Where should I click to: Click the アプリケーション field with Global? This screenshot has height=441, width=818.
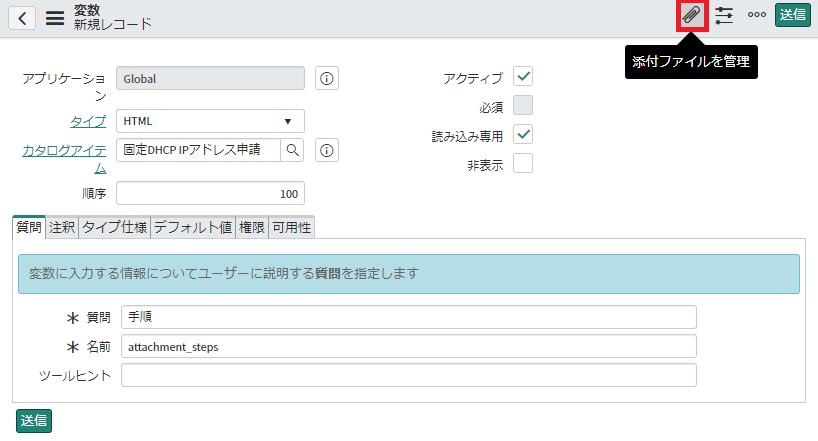click(x=210, y=78)
